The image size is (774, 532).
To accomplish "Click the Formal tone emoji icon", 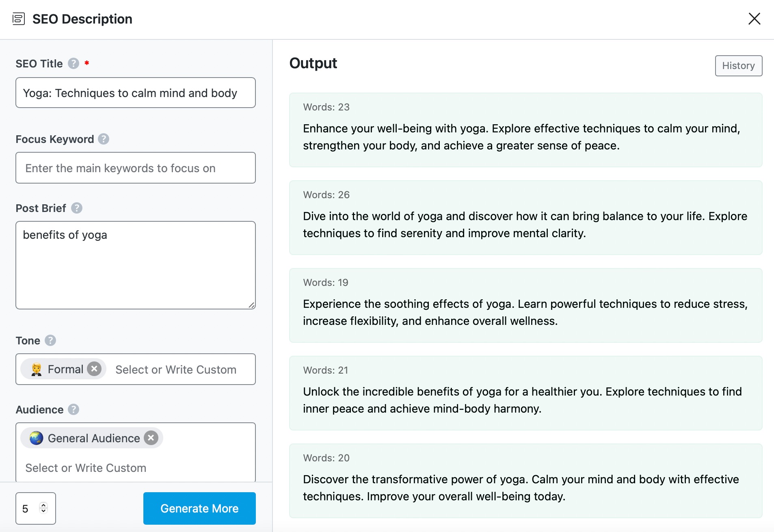I will (x=37, y=369).
